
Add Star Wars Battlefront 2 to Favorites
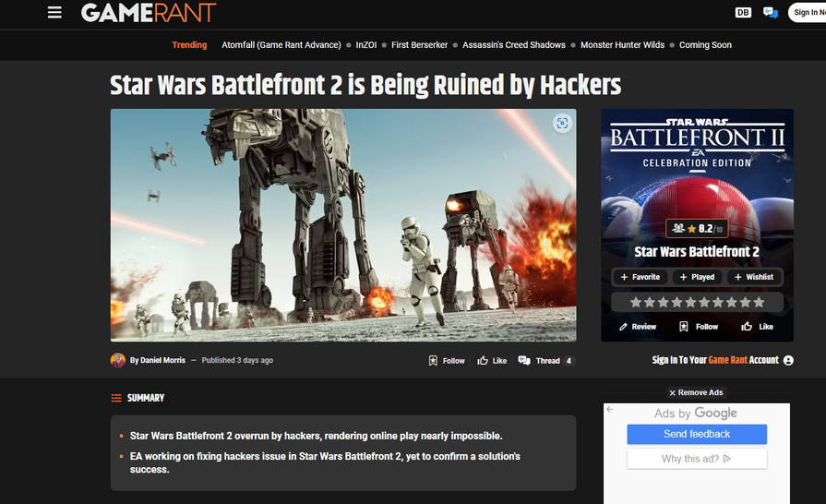pos(640,277)
